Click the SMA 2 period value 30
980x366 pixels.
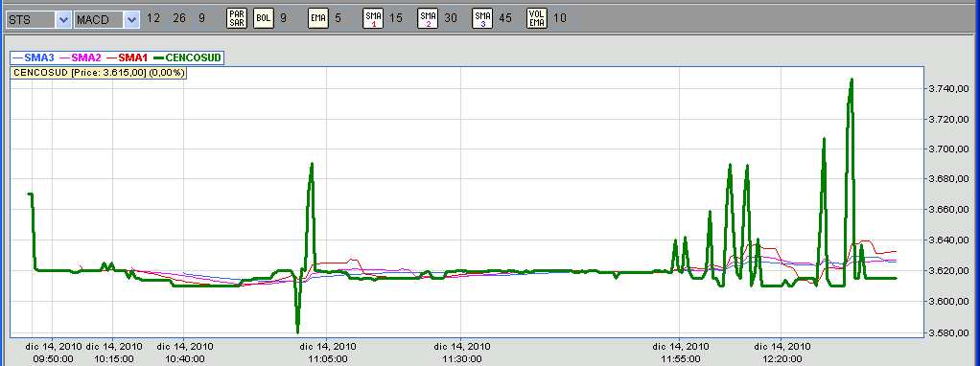click(x=451, y=18)
